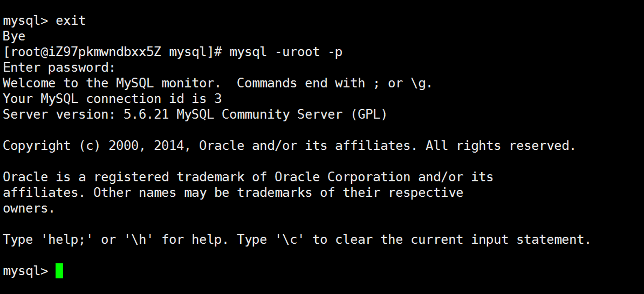This screenshot has height=294, width=644.
Task: Click the 'Bye' output line
Action: pos(14,36)
